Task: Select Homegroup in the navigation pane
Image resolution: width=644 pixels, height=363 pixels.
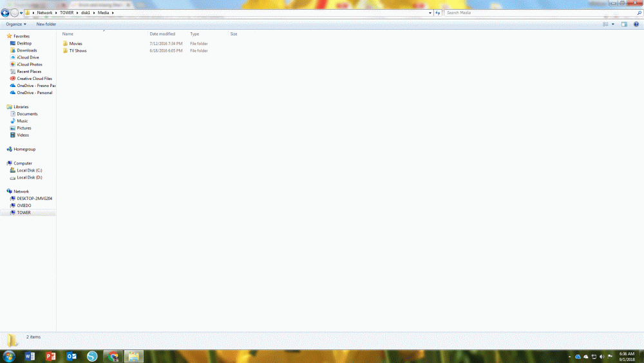Action: [24, 149]
